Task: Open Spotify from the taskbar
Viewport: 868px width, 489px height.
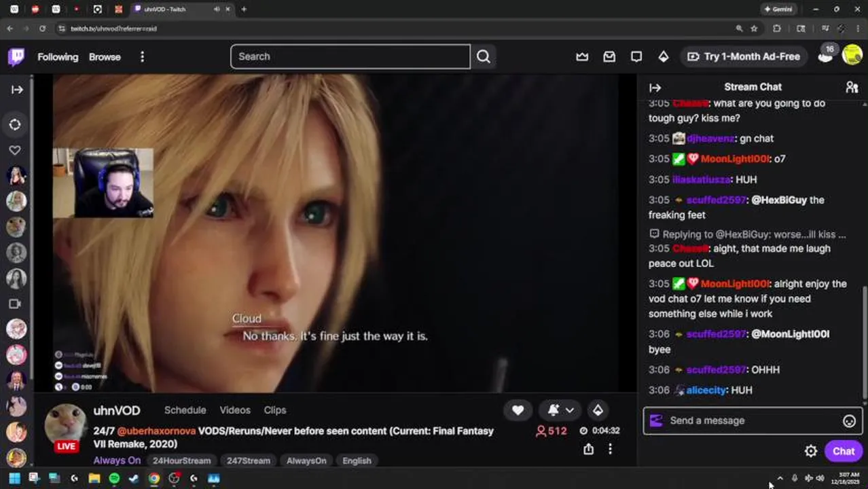Action: [x=114, y=478]
